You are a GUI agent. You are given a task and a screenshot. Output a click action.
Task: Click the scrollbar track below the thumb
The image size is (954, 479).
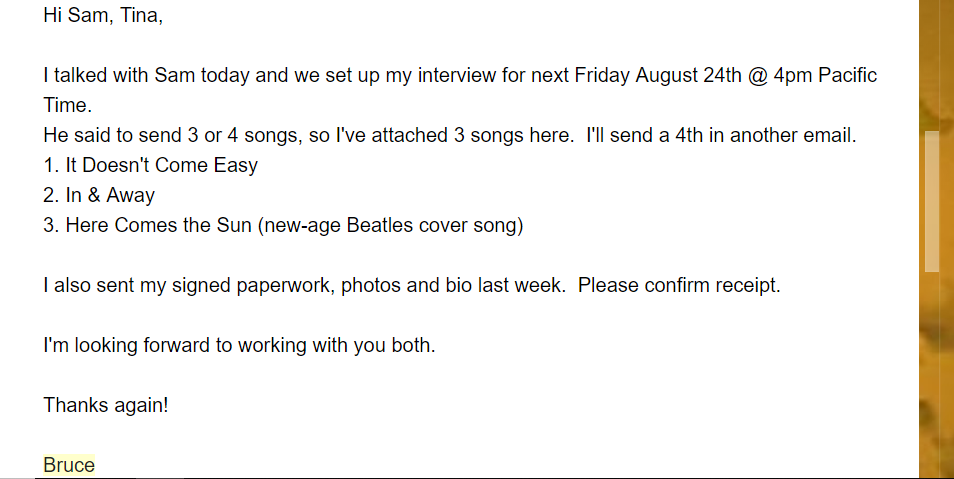pos(931,375)
